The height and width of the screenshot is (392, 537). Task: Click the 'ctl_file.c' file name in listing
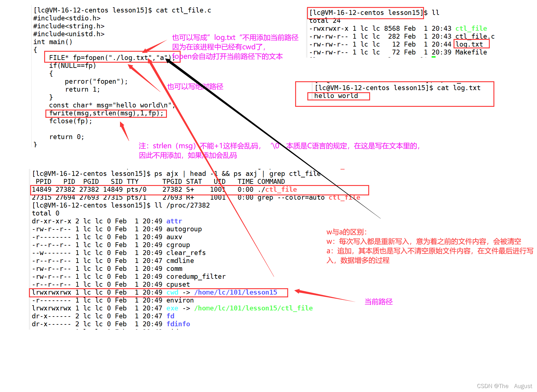[475, 37]
